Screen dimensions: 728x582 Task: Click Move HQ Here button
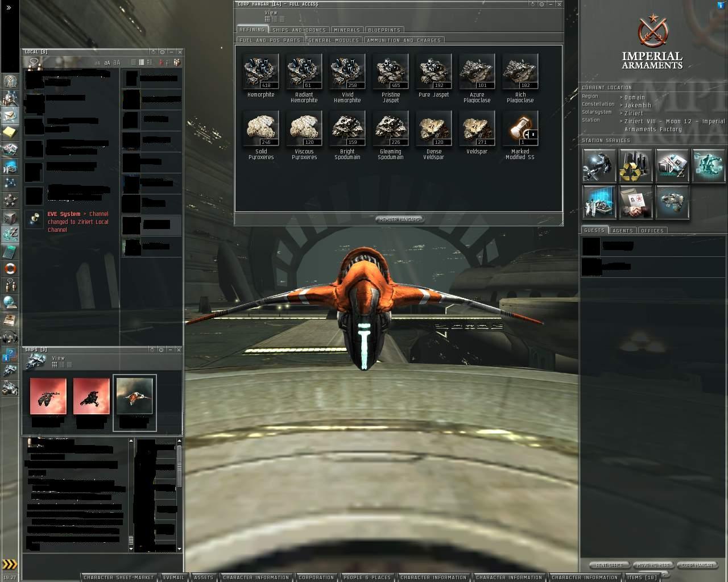[653, 565]
